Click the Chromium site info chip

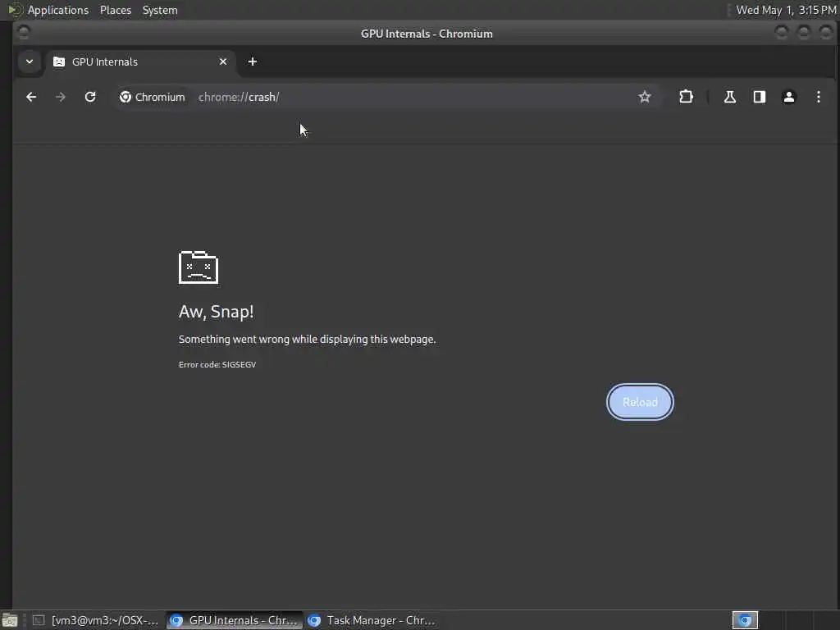tap(152, 97)
